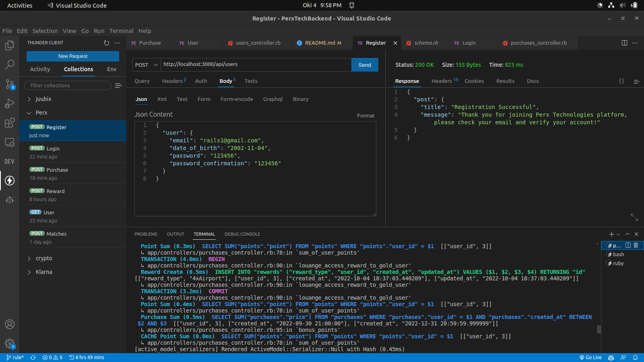Toggle response JSON braces view
This screenshot has width=644, height=362.
coord(621,81)
